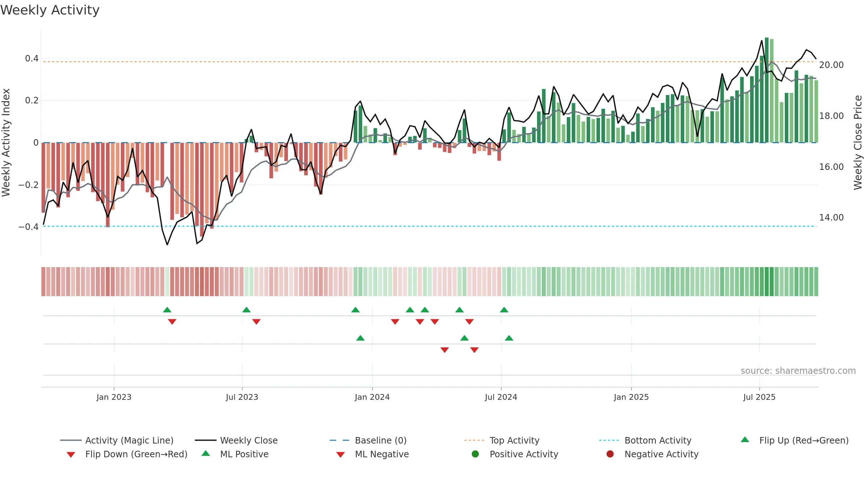This screenshot has width=868, height=488.
Task: Toggle Baseline (0) legend entry
Action: click(x=368, y=440)
